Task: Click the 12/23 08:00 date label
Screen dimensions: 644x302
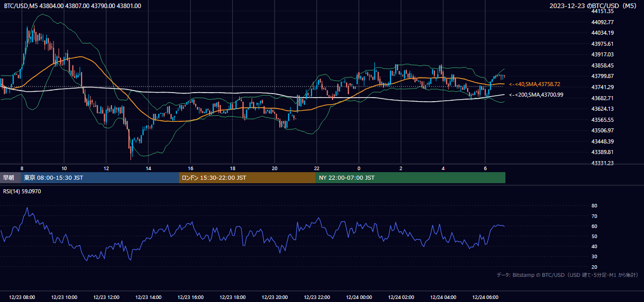Action: (x=22, y=297)
